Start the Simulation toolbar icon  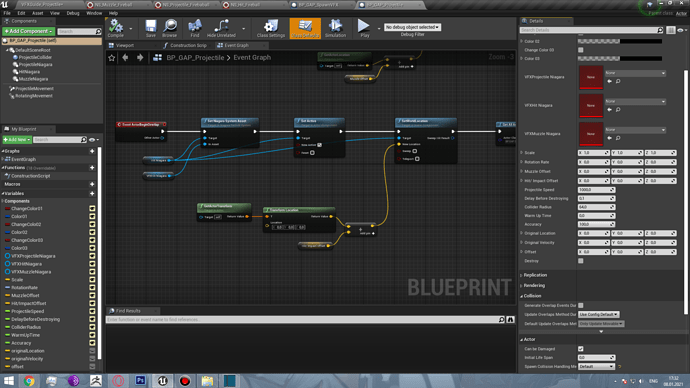point(335,28)
